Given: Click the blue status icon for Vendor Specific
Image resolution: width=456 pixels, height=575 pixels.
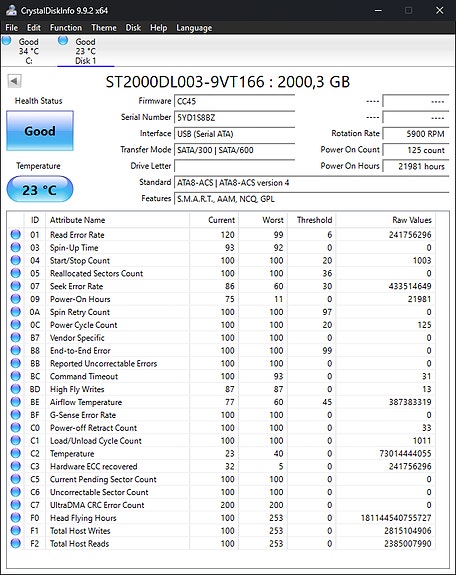Looking at the screenshot, I should 16,337.
